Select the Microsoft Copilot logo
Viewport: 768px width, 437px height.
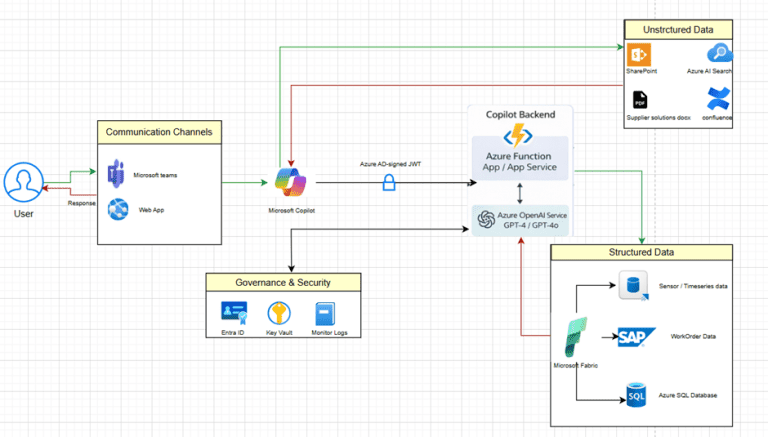point(291,182)
